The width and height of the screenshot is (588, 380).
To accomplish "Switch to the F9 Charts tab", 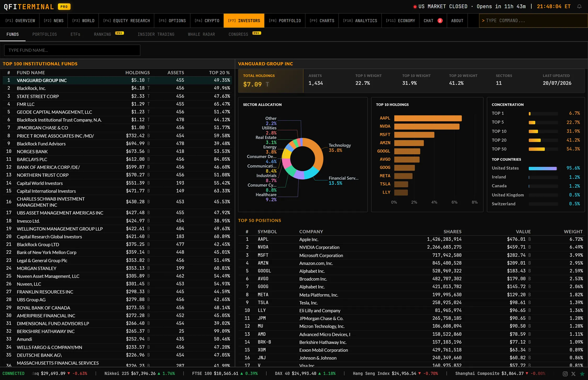I will pyautogui.click(x=322, y=21).
